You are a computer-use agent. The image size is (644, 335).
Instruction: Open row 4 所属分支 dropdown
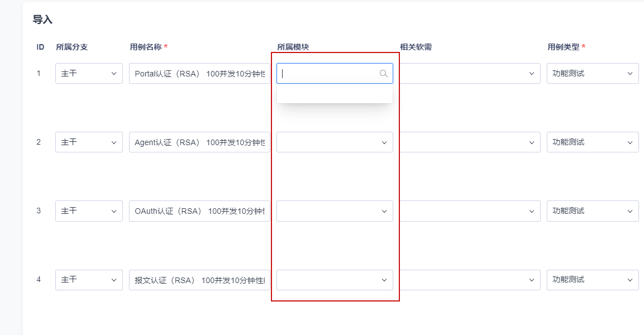point(89,280)
